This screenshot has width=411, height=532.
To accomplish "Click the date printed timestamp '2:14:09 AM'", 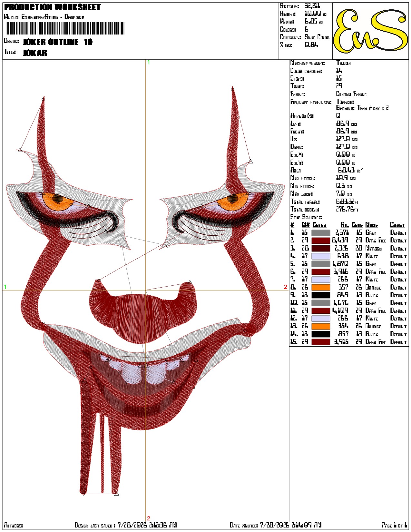I will (308, 525).
